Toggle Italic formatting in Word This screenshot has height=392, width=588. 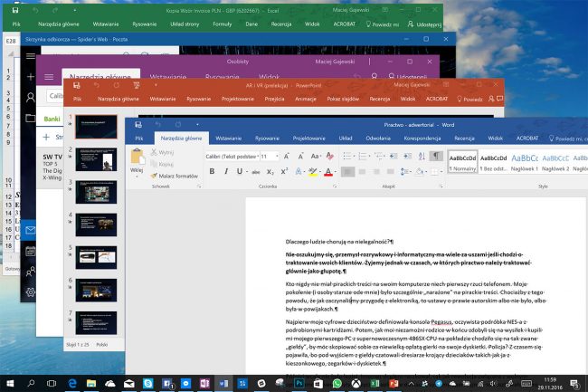[226, 171]
